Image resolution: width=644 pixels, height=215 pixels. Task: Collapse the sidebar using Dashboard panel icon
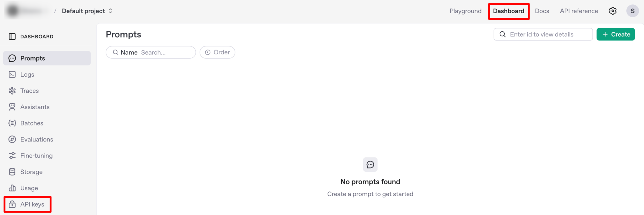click(x=12, y=36)
